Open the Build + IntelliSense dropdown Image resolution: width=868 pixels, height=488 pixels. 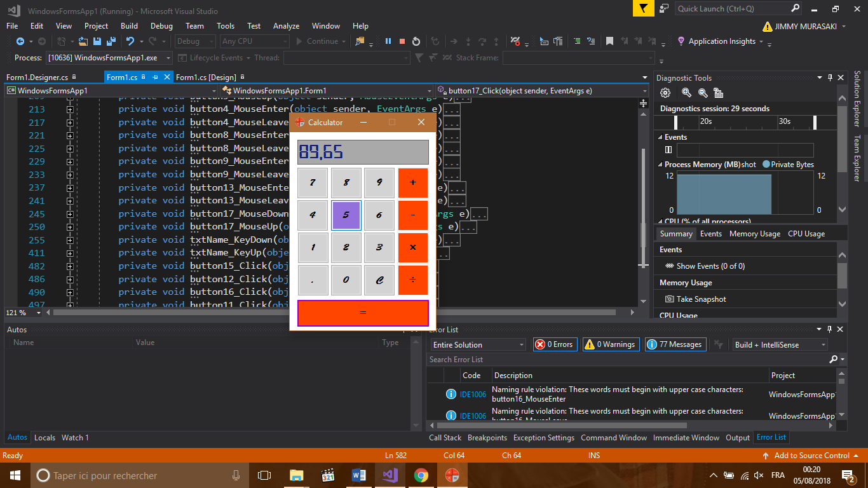780,344
